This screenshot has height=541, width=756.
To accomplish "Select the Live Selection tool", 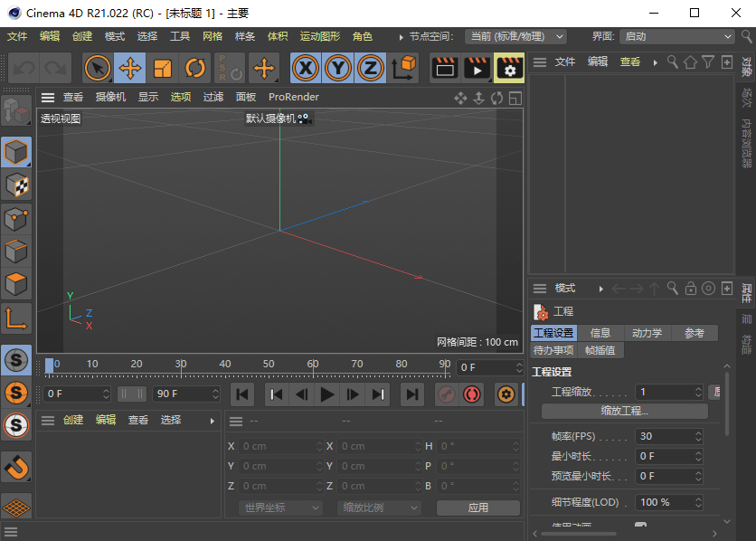I will pyautogui.click(x=98, y=67).
